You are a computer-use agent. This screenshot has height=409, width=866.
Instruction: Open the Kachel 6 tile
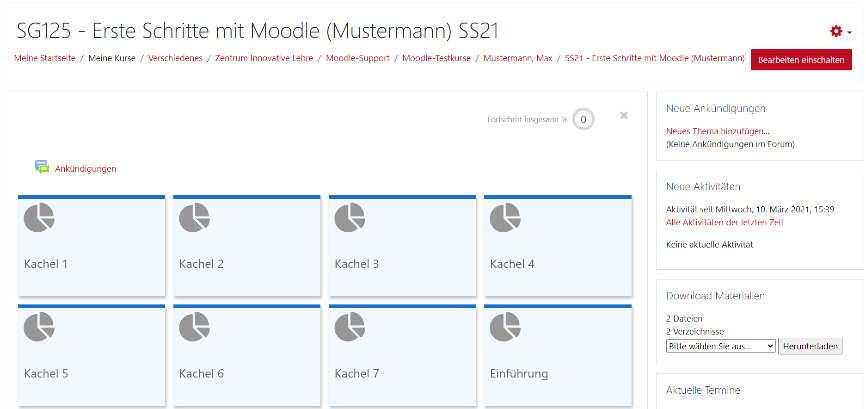point(246,355)
